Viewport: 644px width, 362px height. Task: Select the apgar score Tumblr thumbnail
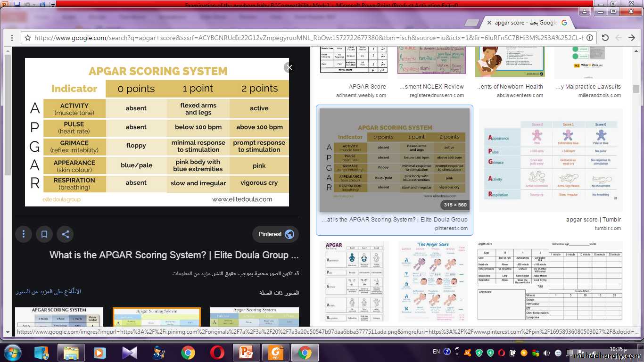coord(551,160)
